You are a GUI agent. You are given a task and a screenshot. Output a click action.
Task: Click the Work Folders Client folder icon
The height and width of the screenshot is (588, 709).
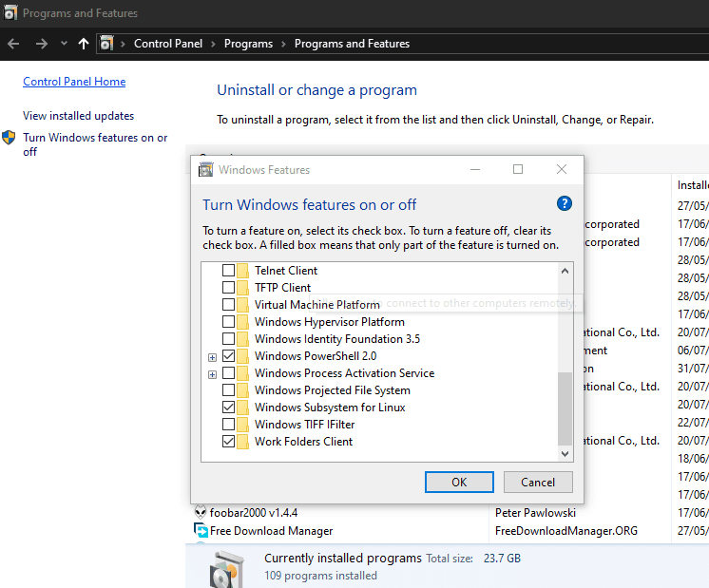coord(242,442)
